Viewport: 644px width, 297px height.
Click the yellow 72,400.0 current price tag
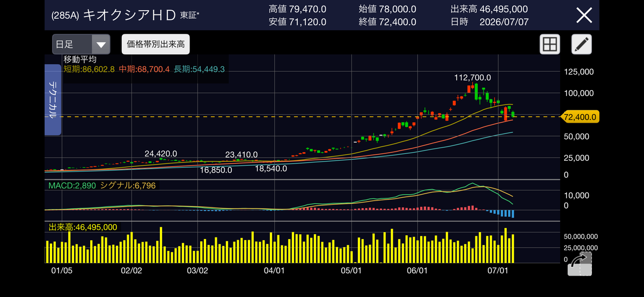pyautogui.click(x=580, y=116)
